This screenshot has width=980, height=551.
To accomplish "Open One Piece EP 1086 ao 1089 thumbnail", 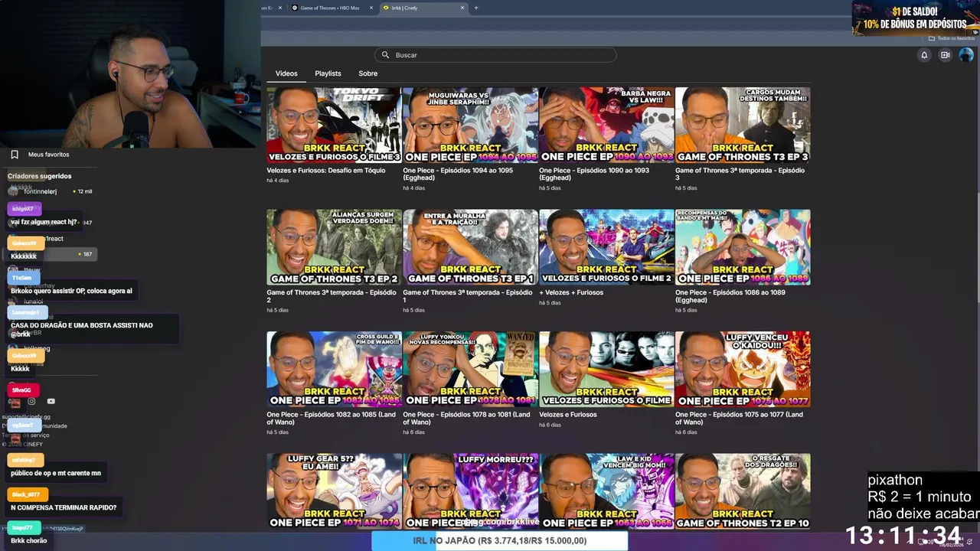I will pyautogui.click(x=743, y=247).
